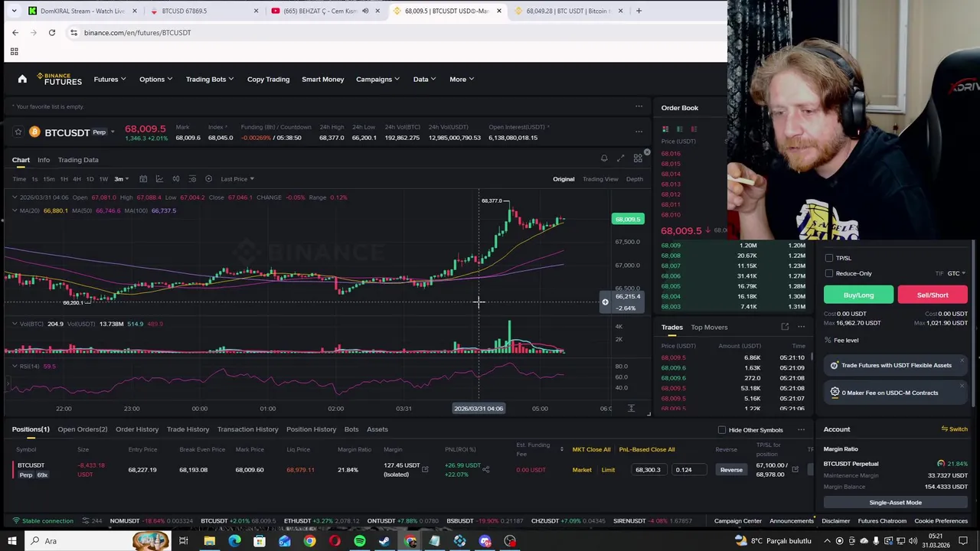Enable TP/SL checkbox
This screenshot has height=551, width=980.
coord(829,258)
